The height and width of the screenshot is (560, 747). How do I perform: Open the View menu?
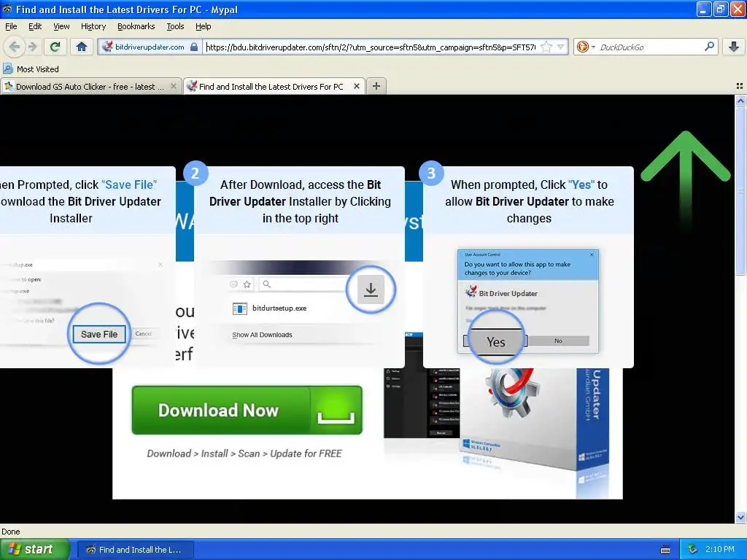click(61, 26)
